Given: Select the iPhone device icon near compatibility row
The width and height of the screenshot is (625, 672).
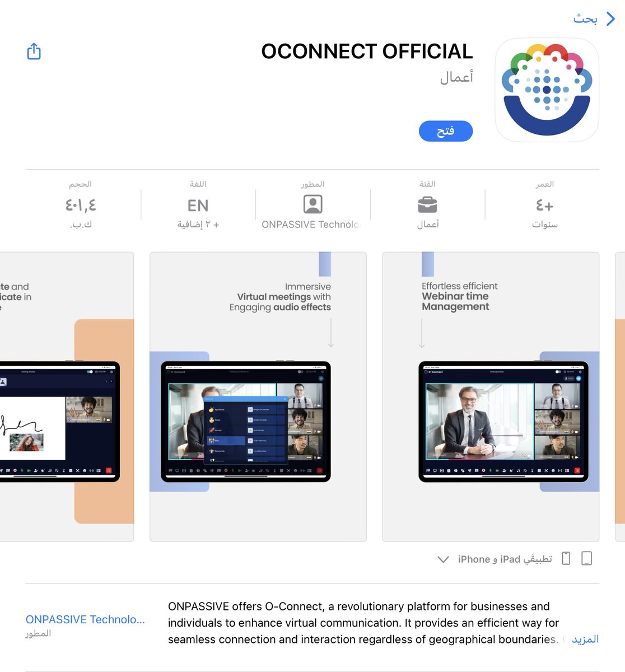Looking at the screenshot, I should pyautogui.click(x=566, y=558).
